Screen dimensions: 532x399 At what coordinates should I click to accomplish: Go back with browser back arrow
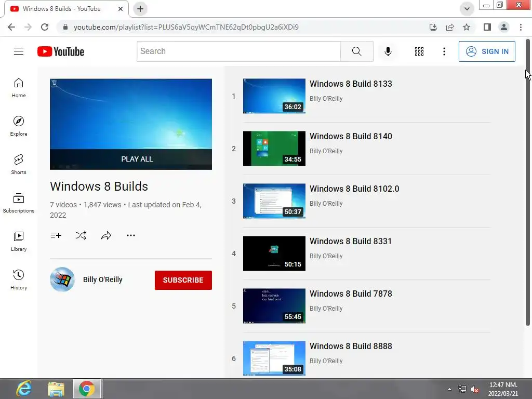coord(11,27)
